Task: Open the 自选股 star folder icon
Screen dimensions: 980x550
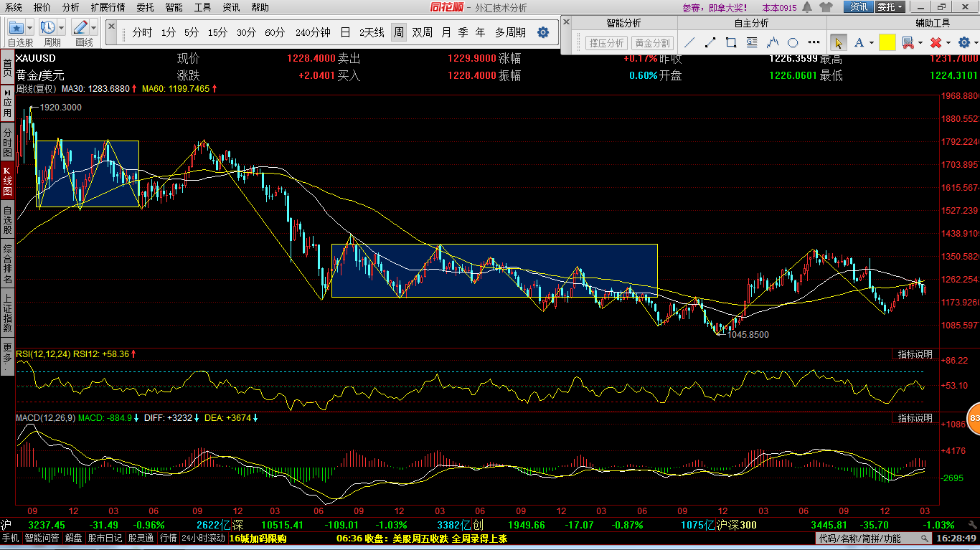Action: click(17, 28)
